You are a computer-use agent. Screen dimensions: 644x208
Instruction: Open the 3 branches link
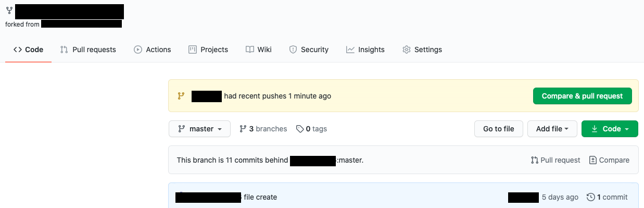(x=263, y=129)
